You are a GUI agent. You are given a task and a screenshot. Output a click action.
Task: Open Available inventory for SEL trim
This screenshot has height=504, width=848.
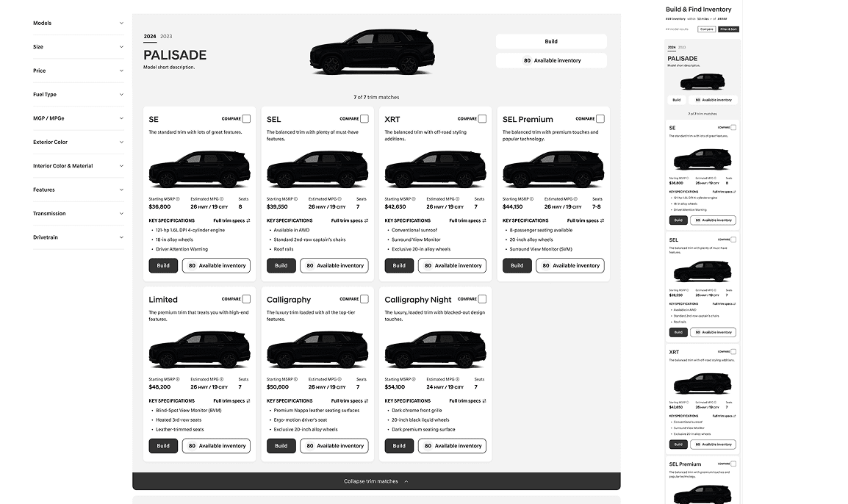click(334, 265)
